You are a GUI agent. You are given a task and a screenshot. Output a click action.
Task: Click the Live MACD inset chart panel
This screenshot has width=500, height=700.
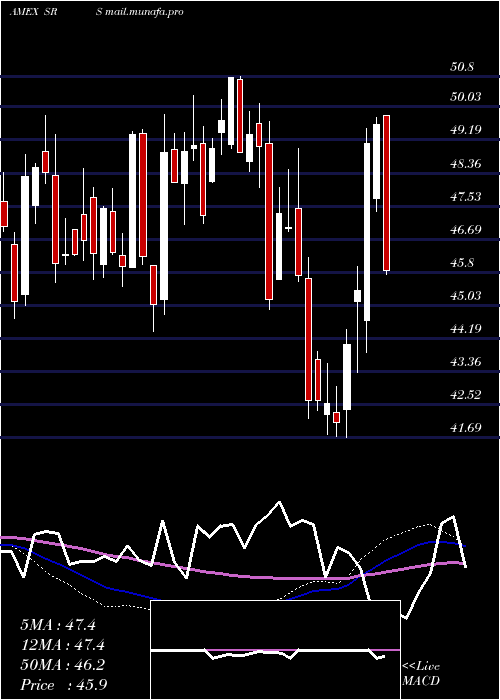pos(275,650)
